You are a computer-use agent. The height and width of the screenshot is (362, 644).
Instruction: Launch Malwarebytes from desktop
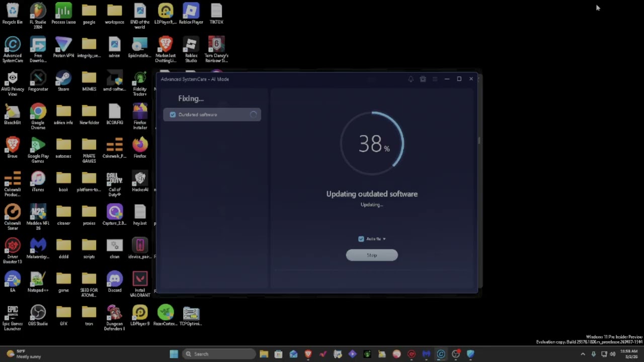(38, 248)
